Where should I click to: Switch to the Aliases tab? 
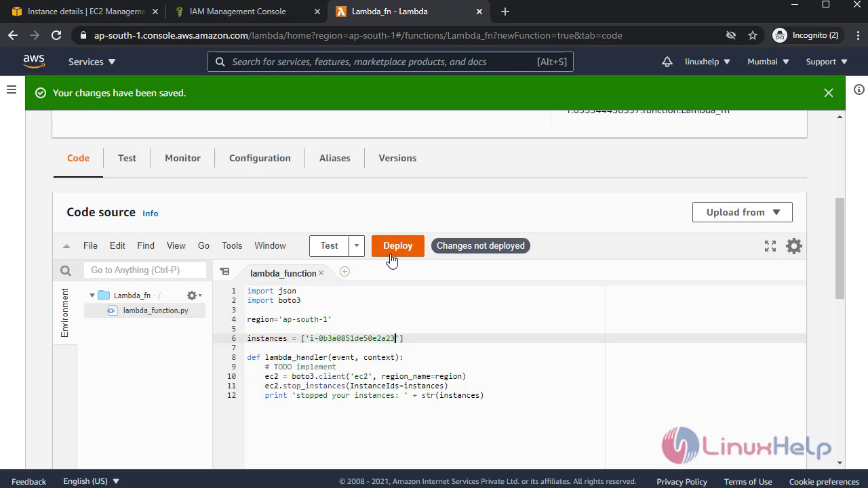[335, 158]
